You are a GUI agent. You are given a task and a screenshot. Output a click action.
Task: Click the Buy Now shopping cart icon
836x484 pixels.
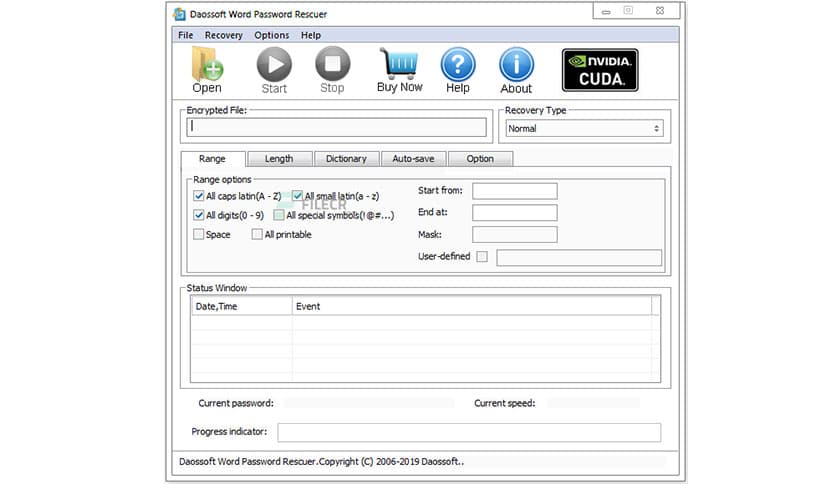399,70
